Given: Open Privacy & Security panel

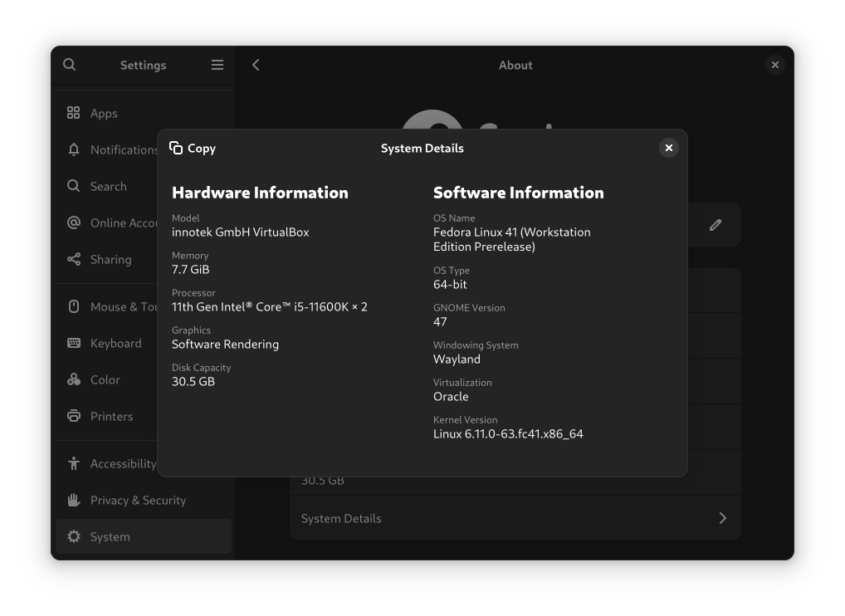Looking at the screenshot, I should tap(138, 500).
